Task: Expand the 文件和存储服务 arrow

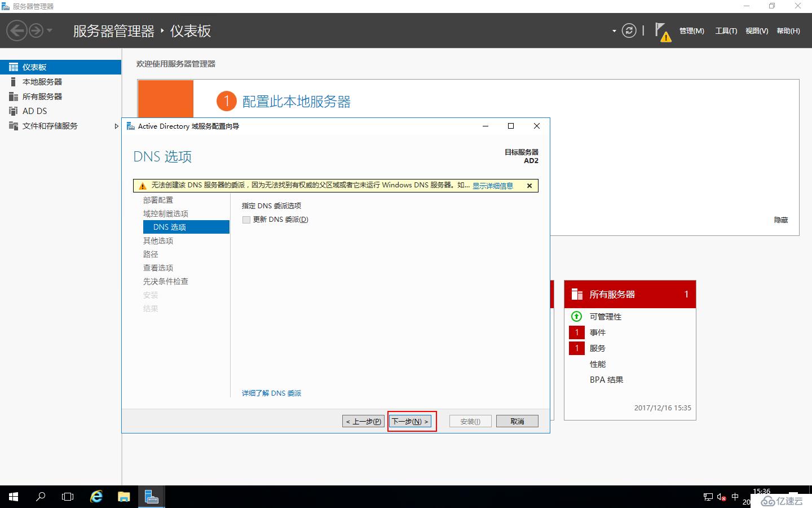Action: tap(116, 126)
